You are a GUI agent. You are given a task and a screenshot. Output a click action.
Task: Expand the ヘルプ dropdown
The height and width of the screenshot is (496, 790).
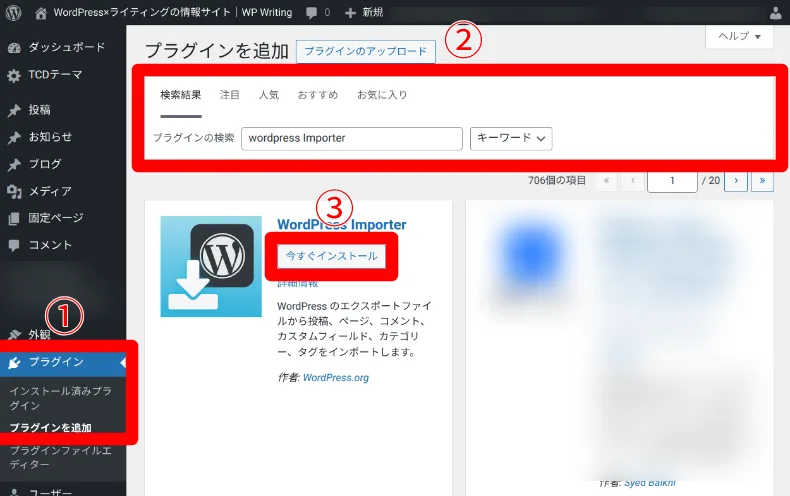pos(739,36)
